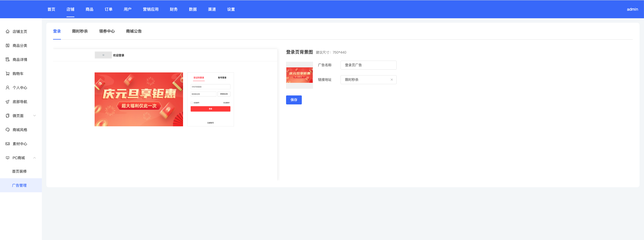Screen dimensions: 644x240
Task: Click the person icon for 个人中心
Action: pyautogui.click(x=8, y=88)
